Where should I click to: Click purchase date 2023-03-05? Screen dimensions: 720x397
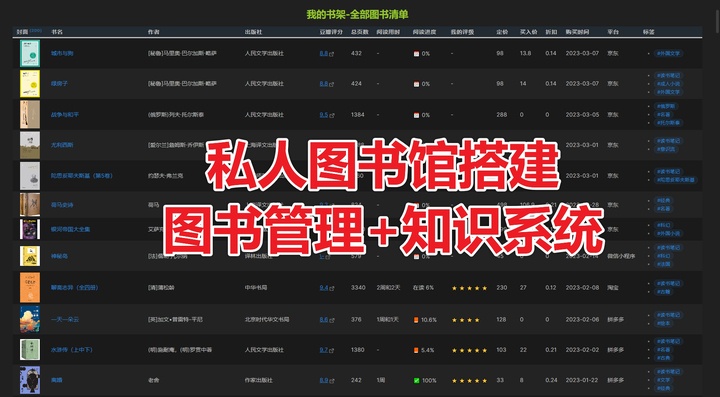click(582, 115)
